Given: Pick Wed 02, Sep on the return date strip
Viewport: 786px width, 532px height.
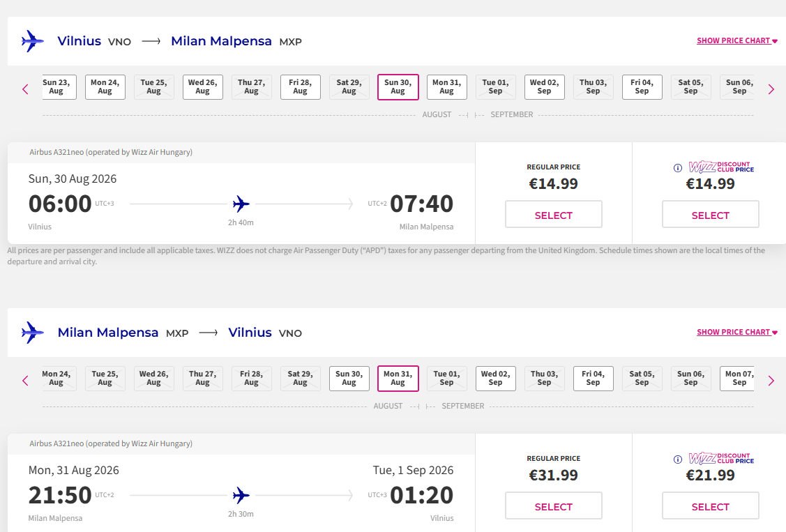Looking at the screenshot, I should click(495, 379).
